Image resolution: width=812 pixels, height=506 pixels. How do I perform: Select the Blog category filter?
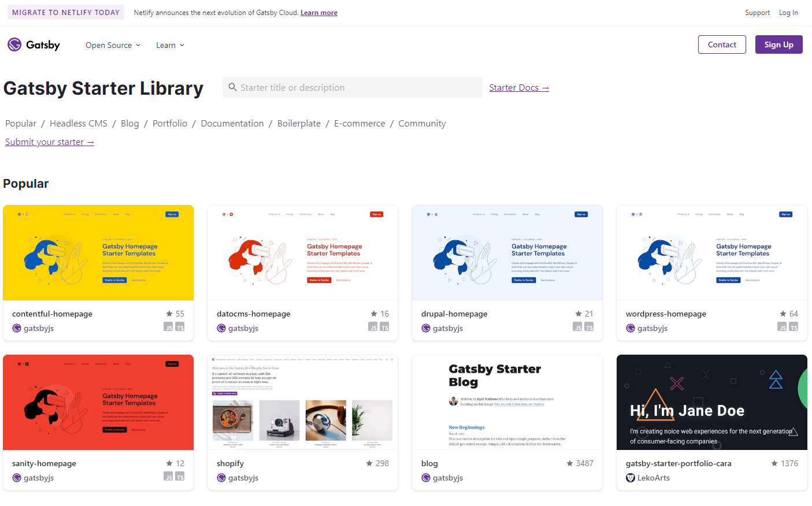point(130,123)
